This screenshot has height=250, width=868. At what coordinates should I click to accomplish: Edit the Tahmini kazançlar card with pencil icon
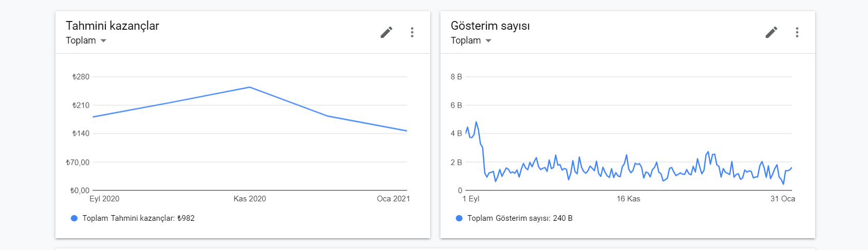pos(387,32)
